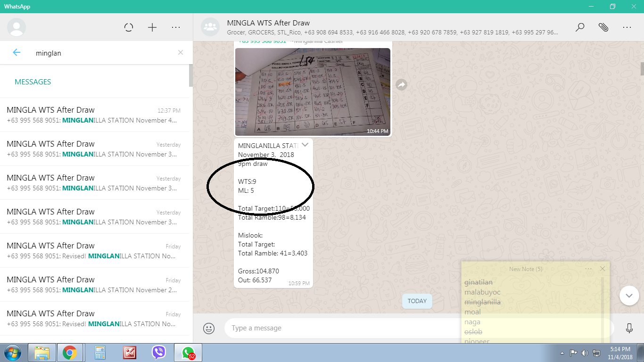
Task: Open the Windows Start menu
Action: pyautogui.click(x=12, y=353)
